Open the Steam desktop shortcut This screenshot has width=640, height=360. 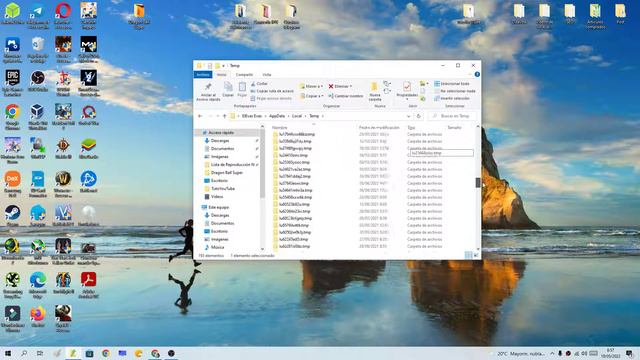tap(12, 216)
